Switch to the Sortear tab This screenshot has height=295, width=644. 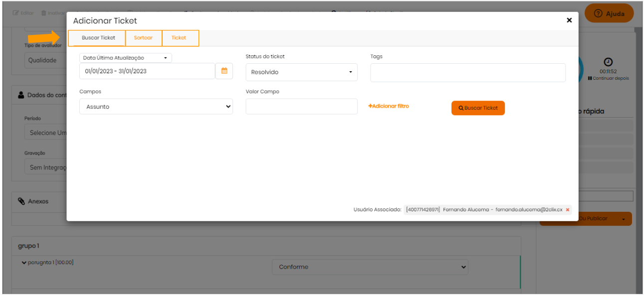(143, 38)
